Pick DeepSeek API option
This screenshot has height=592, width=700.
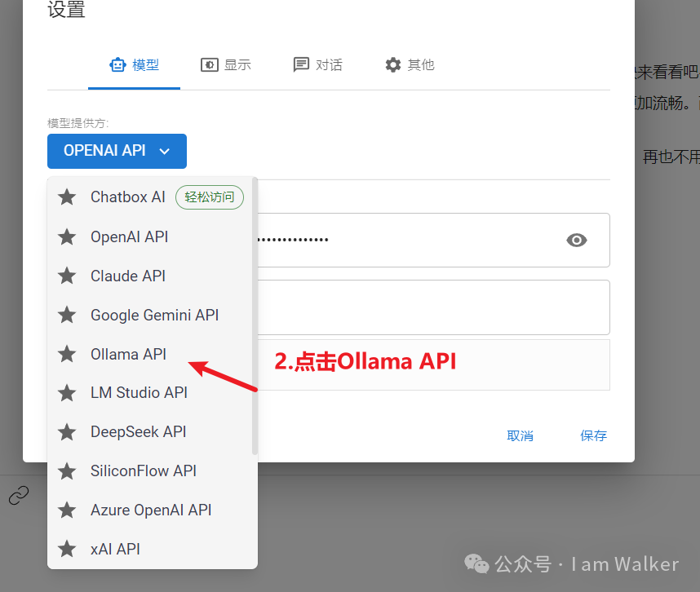pos(153,432)
